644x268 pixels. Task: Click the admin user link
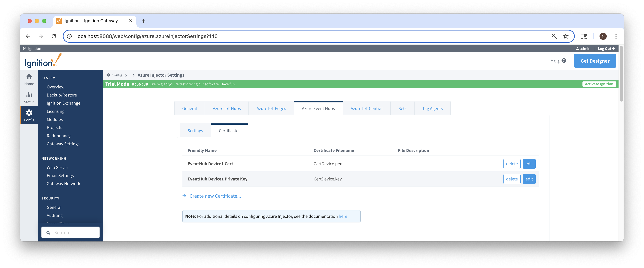583,48
